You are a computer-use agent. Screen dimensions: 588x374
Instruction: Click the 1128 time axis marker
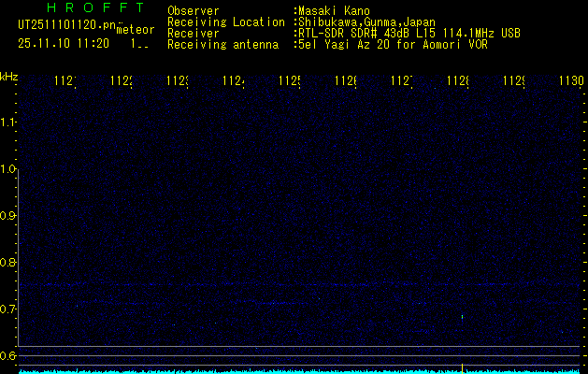pos(457,80)
